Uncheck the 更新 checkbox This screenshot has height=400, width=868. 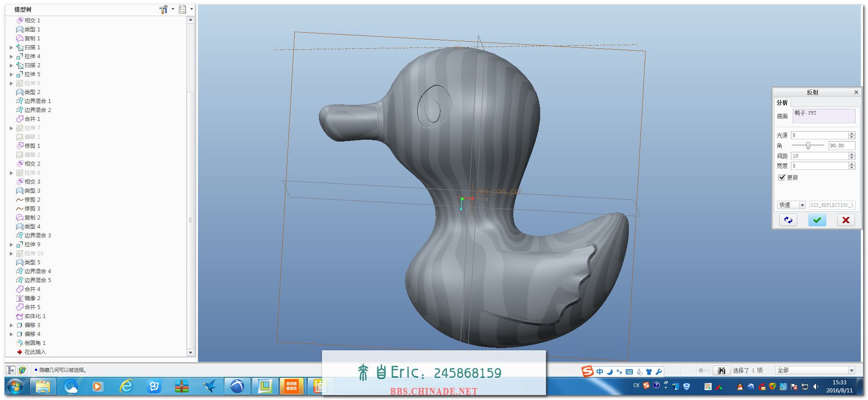(782, 177)
